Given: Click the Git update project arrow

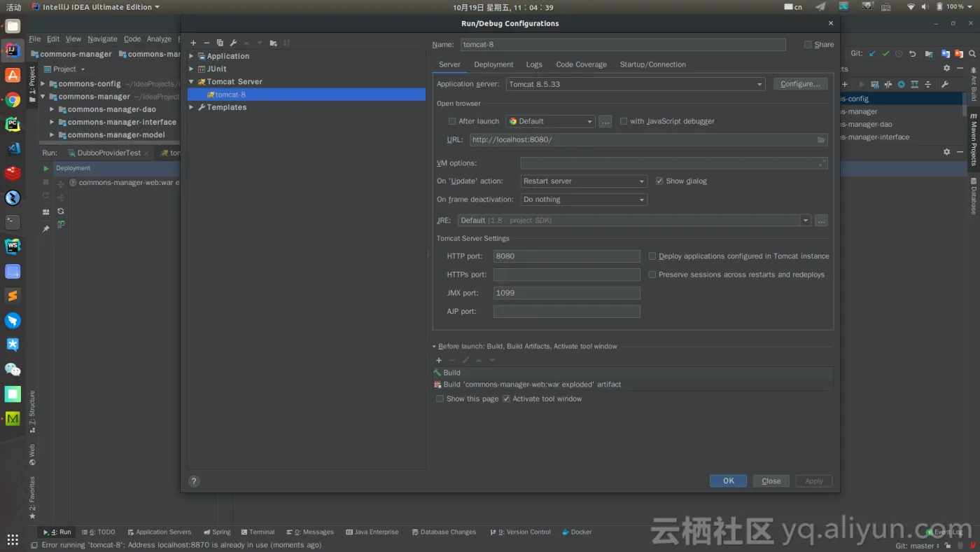Looking at the screenshot, I should click(872, 53).
